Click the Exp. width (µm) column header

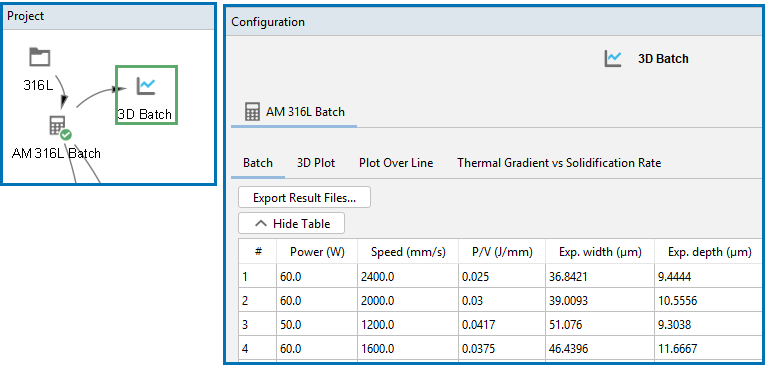600,252
